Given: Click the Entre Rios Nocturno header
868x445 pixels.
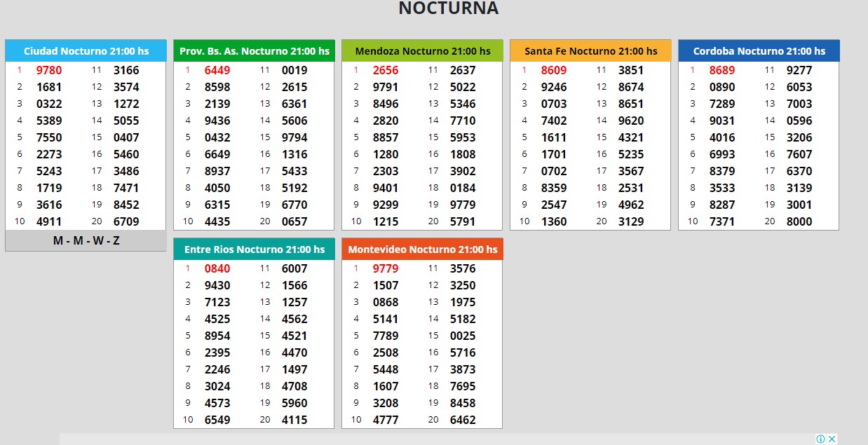Looking at the screenshot, I should 254,249.
